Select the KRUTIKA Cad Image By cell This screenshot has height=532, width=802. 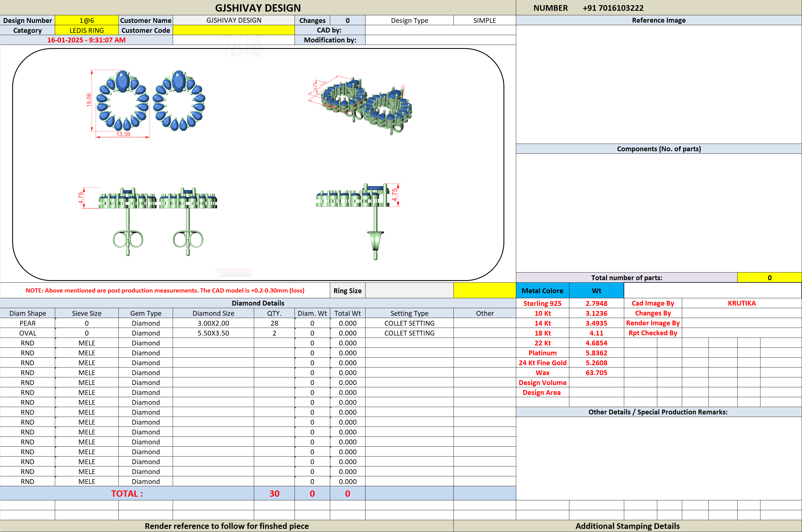point(742,303)
